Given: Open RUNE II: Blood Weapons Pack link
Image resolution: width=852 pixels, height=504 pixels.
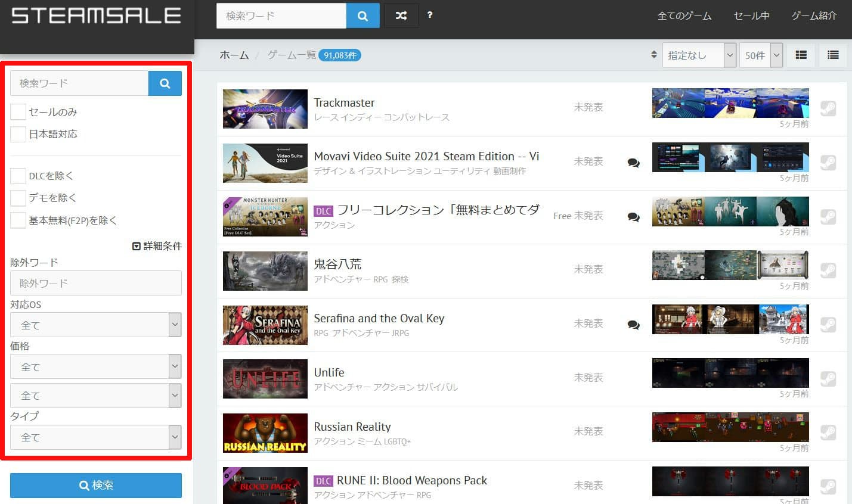Looking at the screenshot, I should pyautogui.click(x=412, y=480).
